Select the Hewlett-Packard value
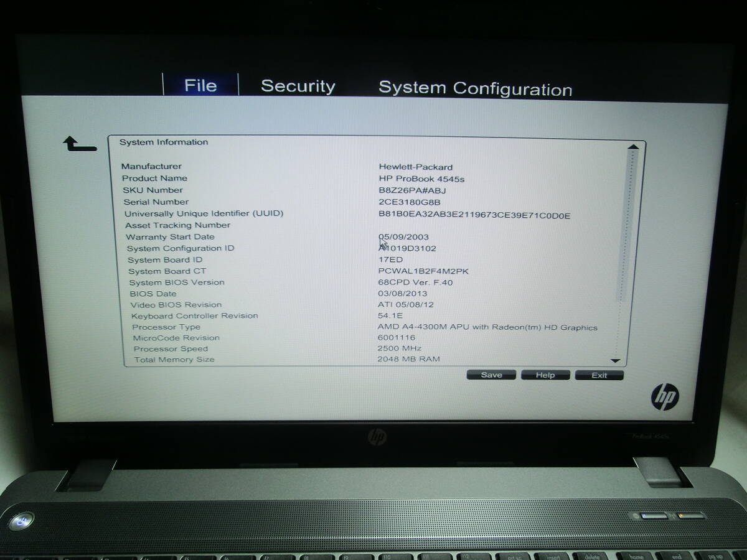Screen dimensions: 747x560 pyautogui.click(x=415, y=167)
